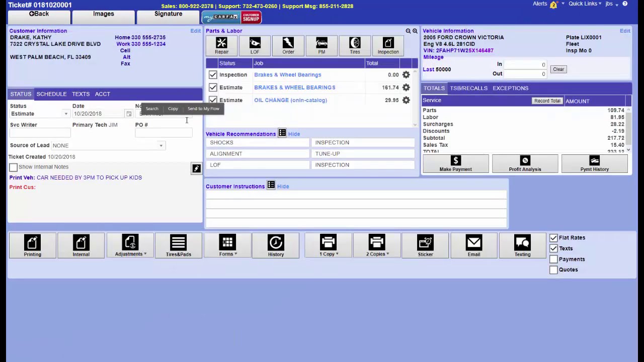Open the jbs user dropdown
Image resolution: width=644 pixels, height=362 pixels.
click(612, 4)
